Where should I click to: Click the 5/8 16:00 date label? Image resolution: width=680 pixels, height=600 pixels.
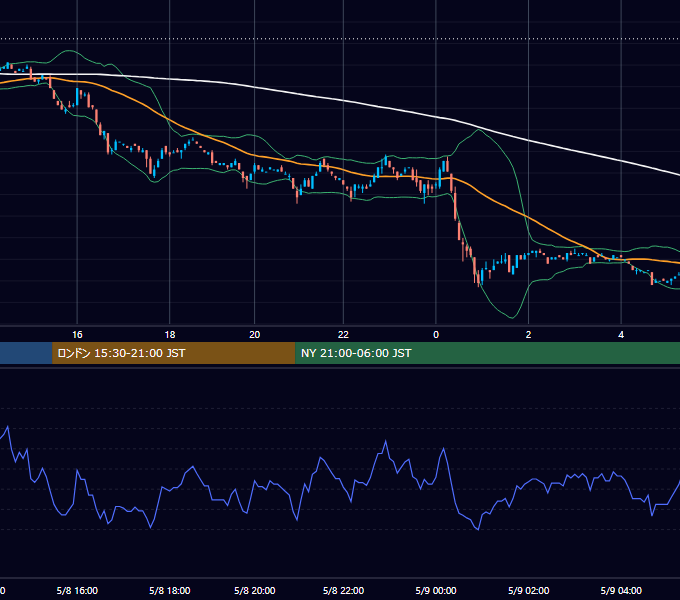pyautogui.click(x=77, y=590)
